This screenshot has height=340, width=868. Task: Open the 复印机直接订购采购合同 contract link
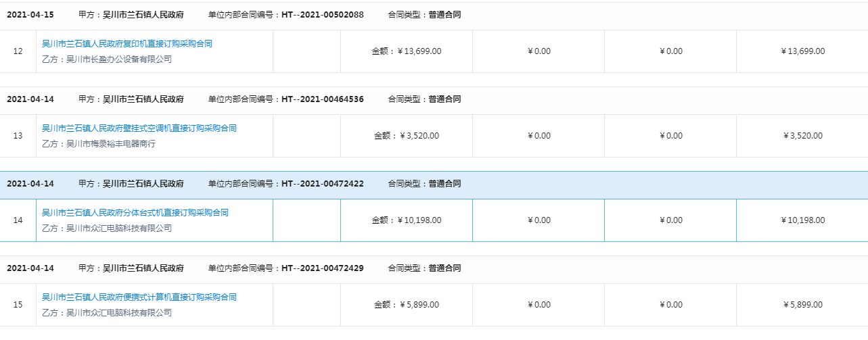[127, 44]
